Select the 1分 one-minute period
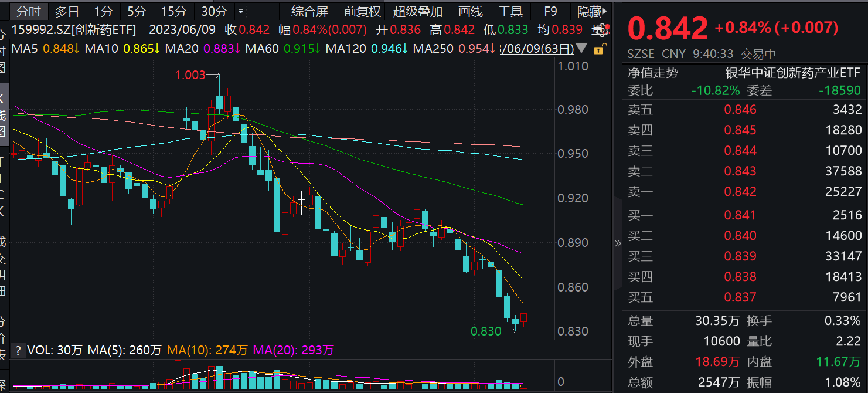Screen dimensions: 868x393 (104, 11)
